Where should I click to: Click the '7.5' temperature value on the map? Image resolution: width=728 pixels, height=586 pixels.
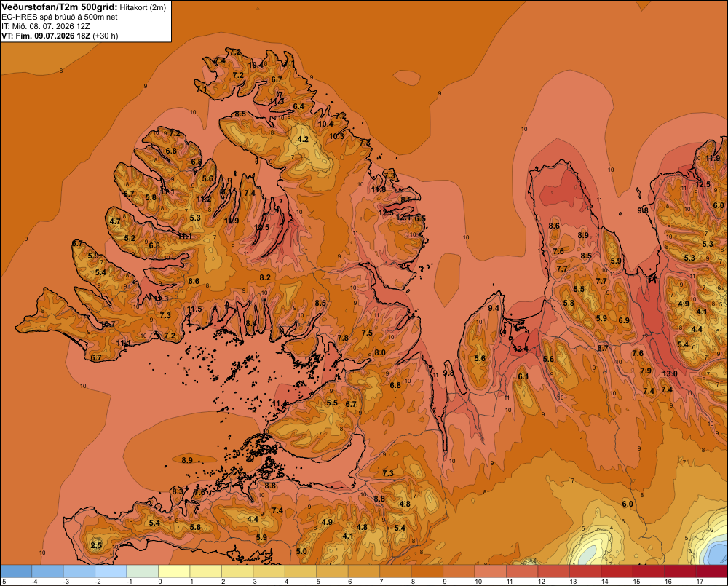[x=367, y=333]
